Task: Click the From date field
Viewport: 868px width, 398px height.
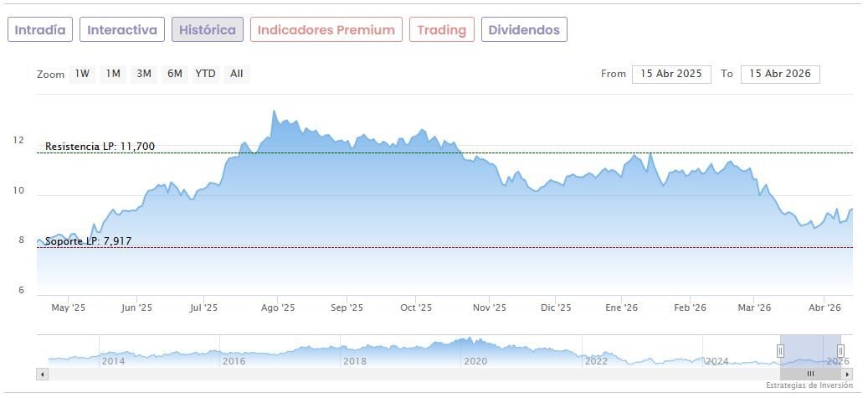Action: pyautogui.click(x=671, y=74)
